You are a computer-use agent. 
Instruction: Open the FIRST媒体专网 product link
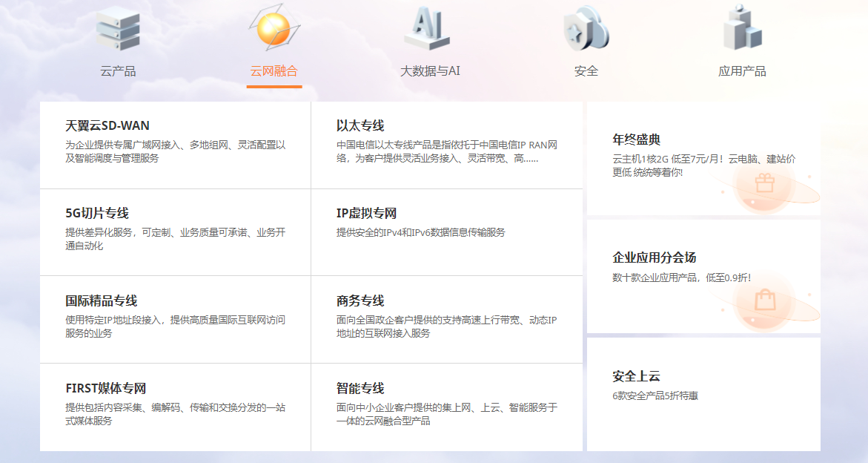pyautogui.click(x=106, y=388)
